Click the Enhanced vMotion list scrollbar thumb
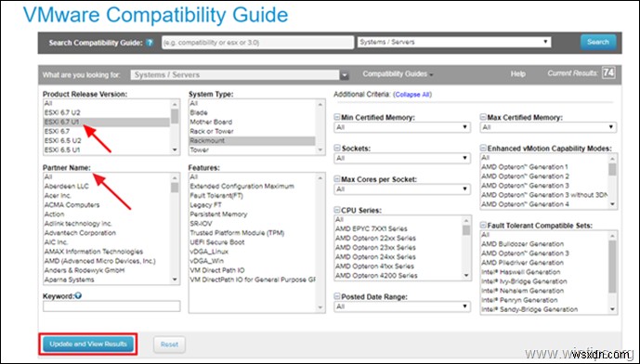This screenshot has height=364, width=640. [x=612, y=169]
